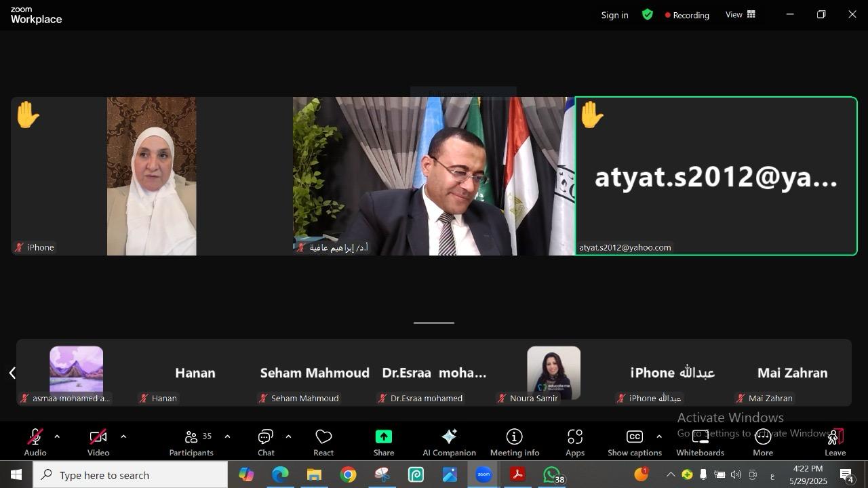Toggle Show captions

(634, 442)
